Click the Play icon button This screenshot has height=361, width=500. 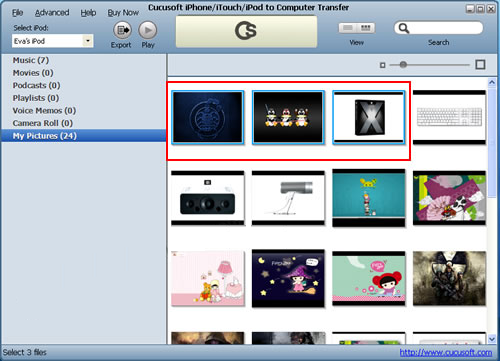coord(148,30)
